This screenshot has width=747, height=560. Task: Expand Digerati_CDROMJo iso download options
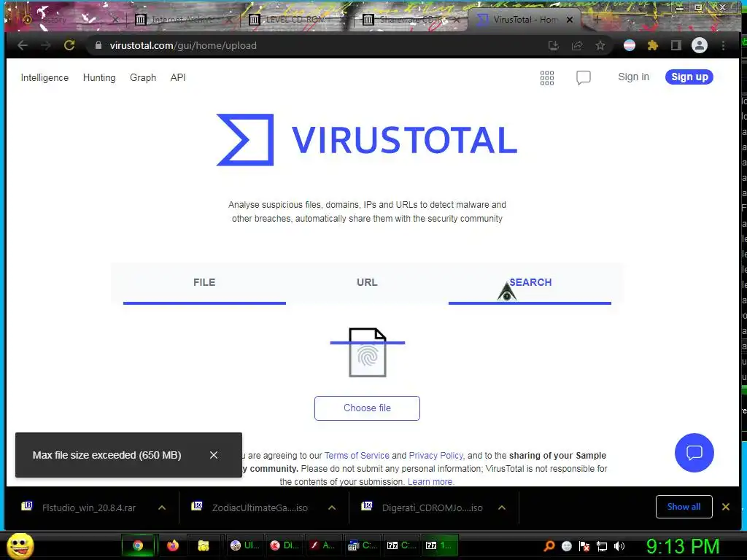[x=502, y=507]
